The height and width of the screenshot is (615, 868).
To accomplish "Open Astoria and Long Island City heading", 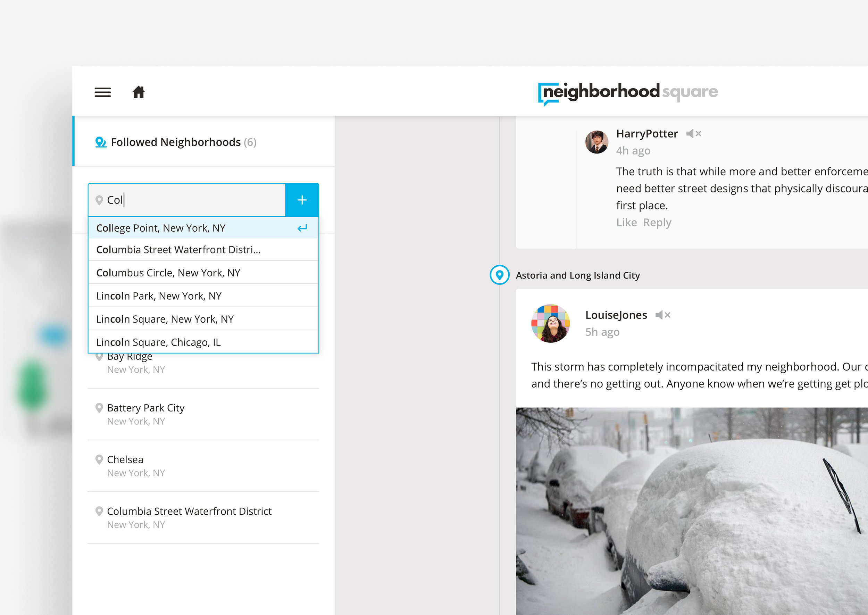I will click(x=578, y=275).
